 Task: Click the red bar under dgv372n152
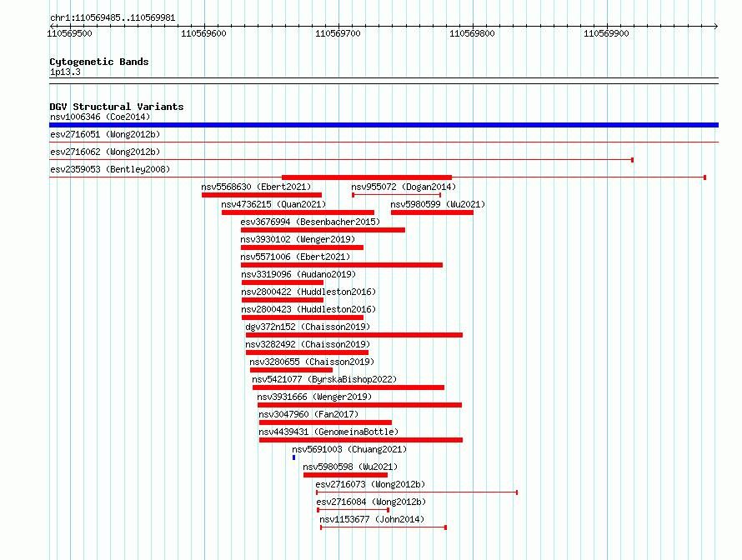354,335
